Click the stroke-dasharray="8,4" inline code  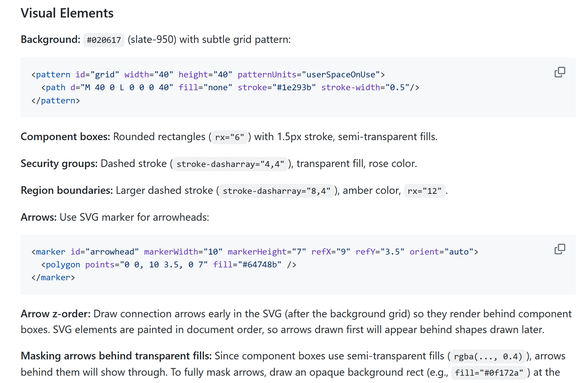pyautogui.click(x=277, y=191)
